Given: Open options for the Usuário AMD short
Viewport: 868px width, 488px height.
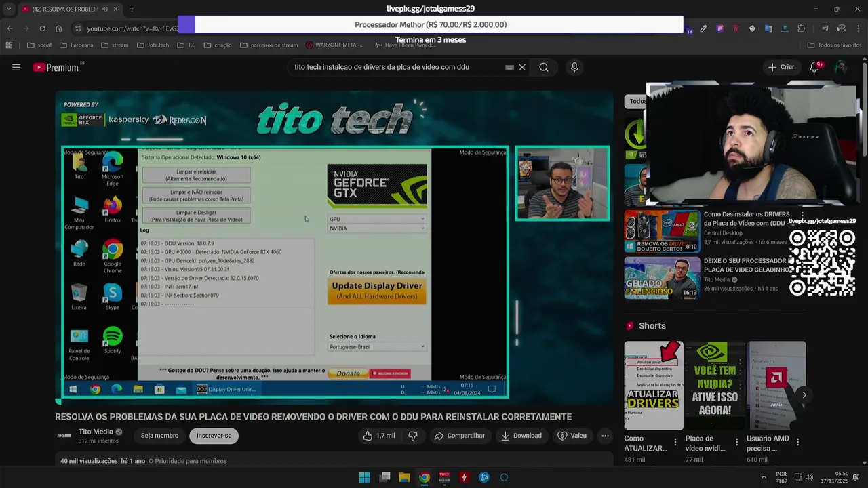Looking at the screenshot, I should 797,442.
